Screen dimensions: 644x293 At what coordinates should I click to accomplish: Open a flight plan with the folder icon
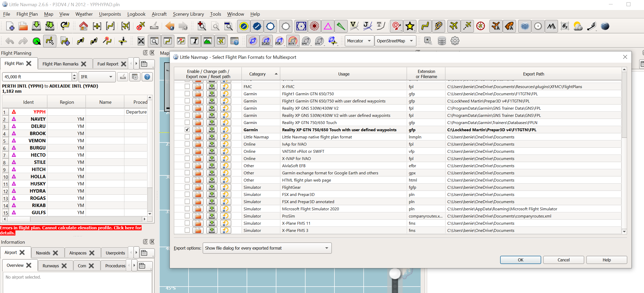[x=23, y=26]
